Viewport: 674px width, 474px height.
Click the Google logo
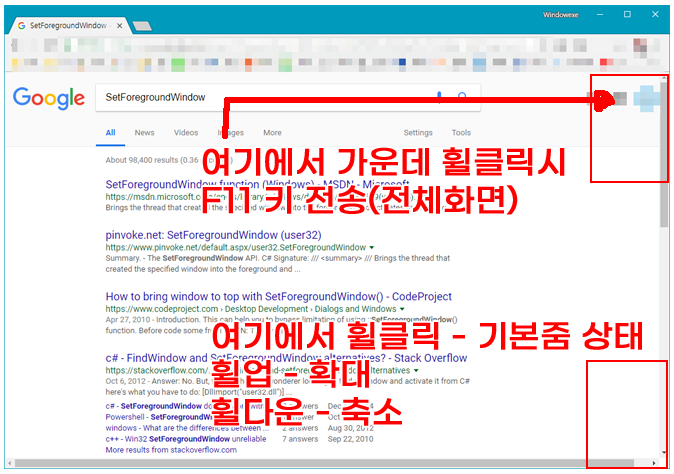click(x=49, y=98)
